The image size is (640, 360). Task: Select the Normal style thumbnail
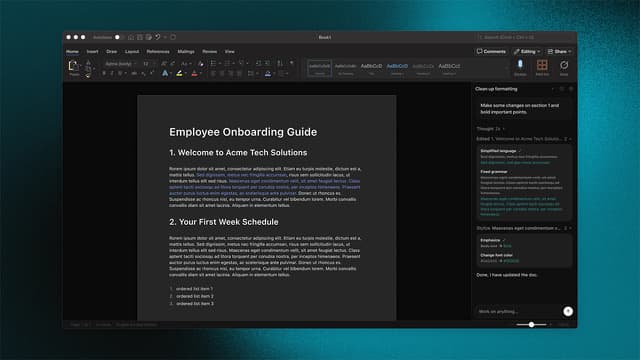319,68
